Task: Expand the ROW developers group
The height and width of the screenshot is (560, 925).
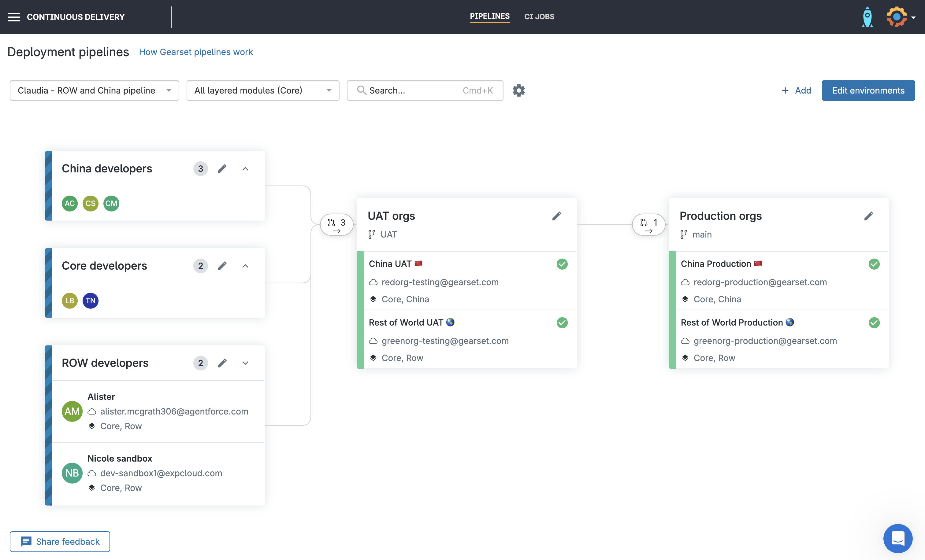Action: (245, 363)
